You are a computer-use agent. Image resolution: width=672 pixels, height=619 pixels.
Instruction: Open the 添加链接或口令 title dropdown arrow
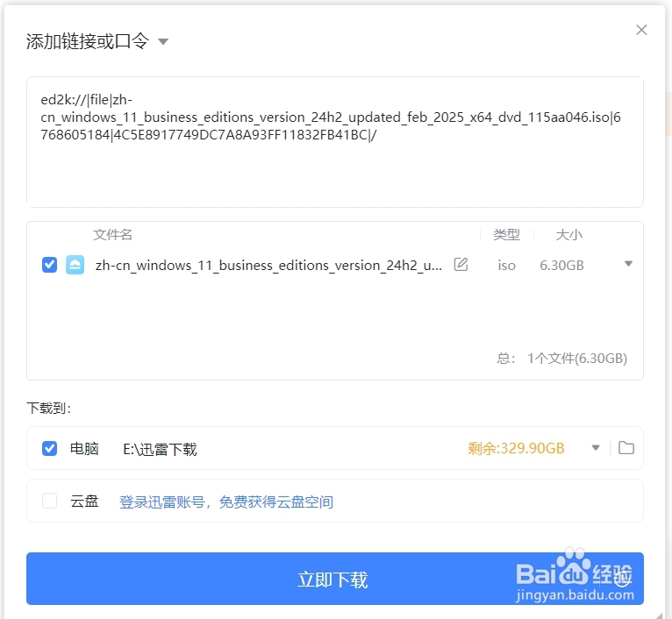(x=163, y=42)
